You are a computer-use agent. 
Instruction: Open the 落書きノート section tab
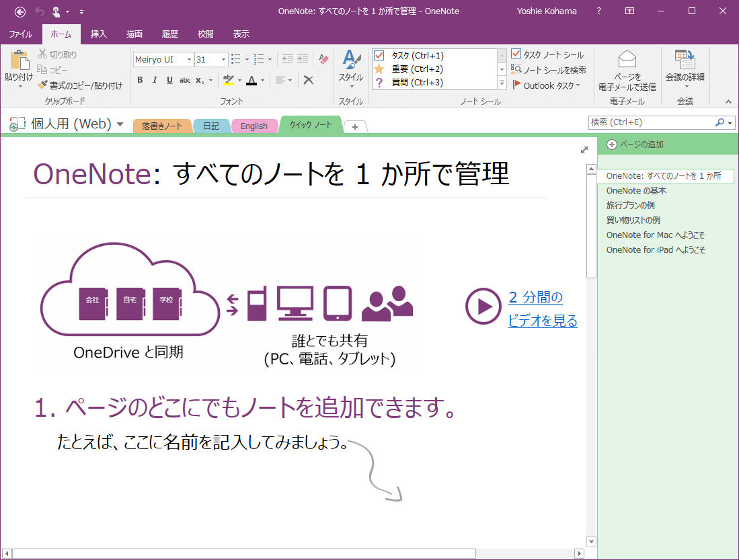click(162, 126)
